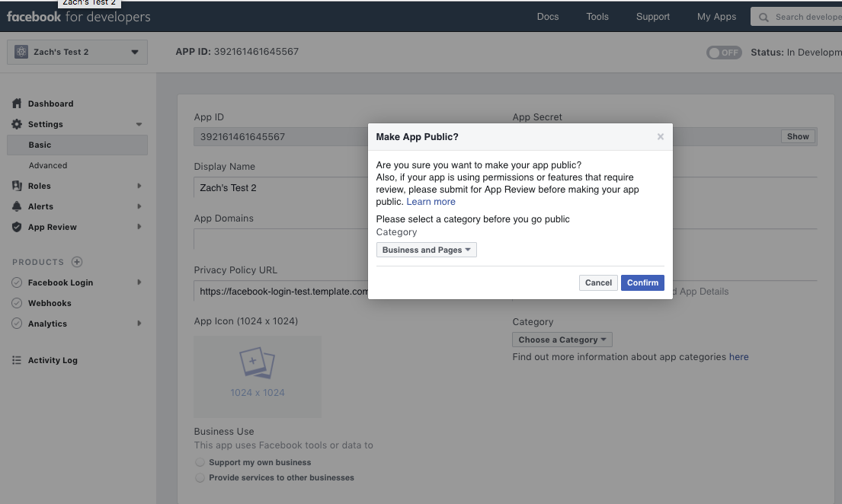
Task: Click the Confirm button
Action: click(642, 283)
